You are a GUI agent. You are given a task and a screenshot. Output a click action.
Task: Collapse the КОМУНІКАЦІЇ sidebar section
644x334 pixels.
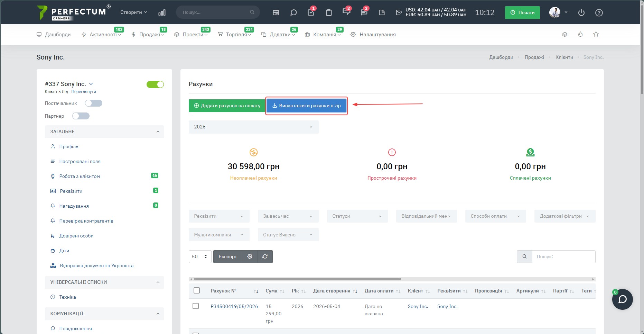tap(104, 314)
